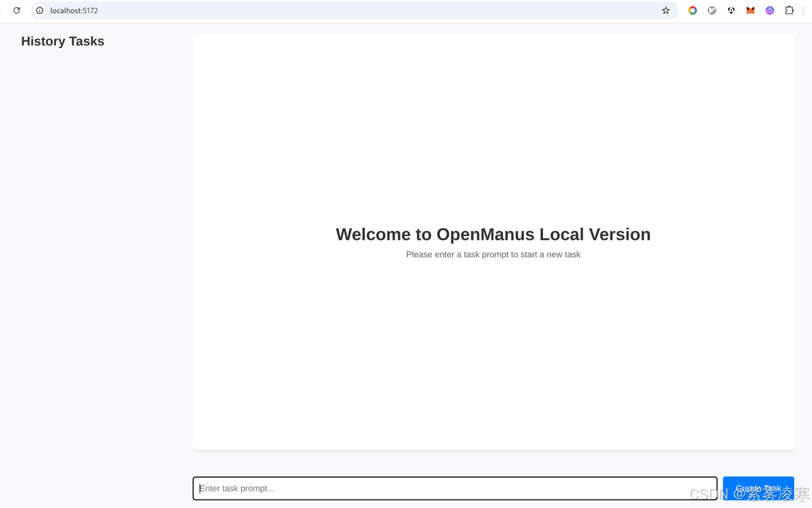Open the purple round extension icon
The height and width of the screenshot is (508, 812).
769,10
